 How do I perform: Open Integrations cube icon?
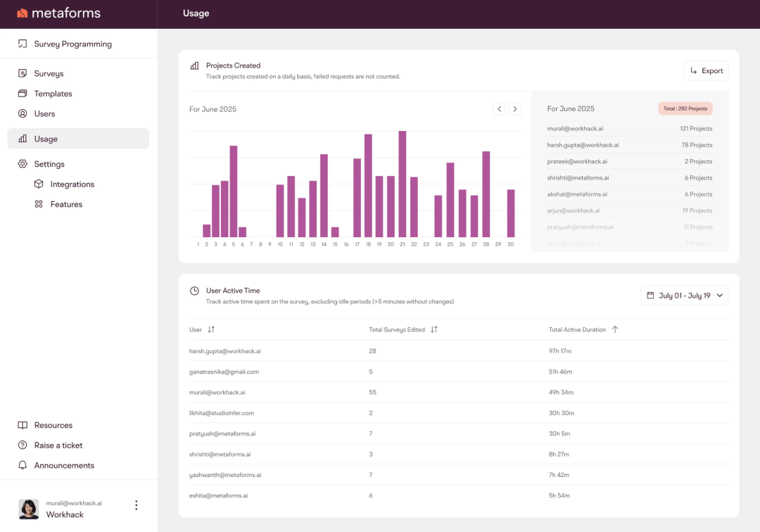pyautogui.click(x=39, y=184)
